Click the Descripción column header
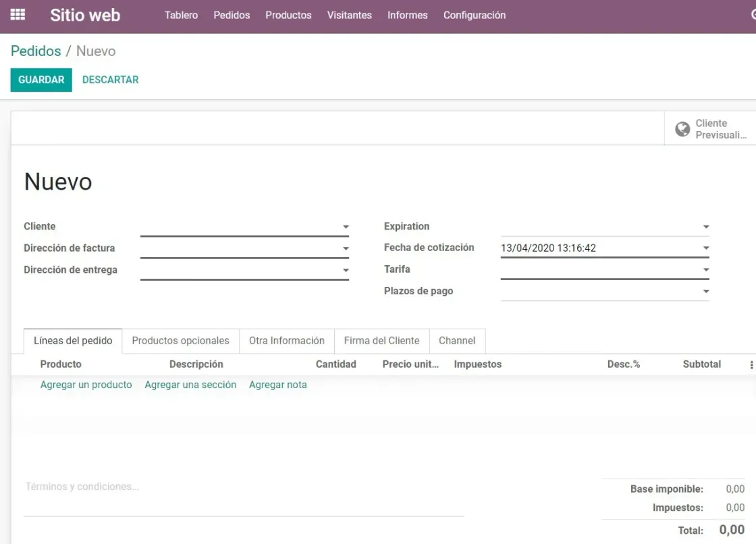This screenshot has height=544, width=756. click(196, 364)
